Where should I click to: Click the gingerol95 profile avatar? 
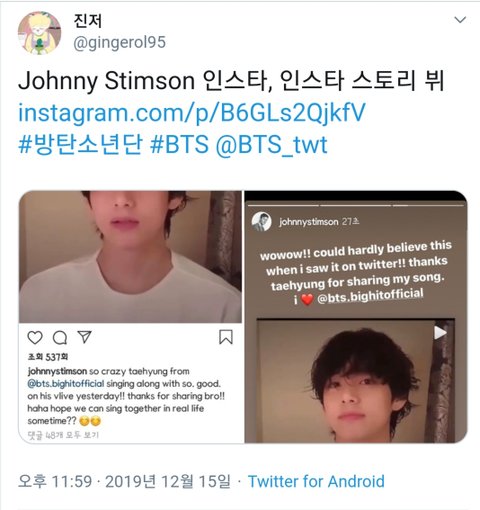click(39, 33)
